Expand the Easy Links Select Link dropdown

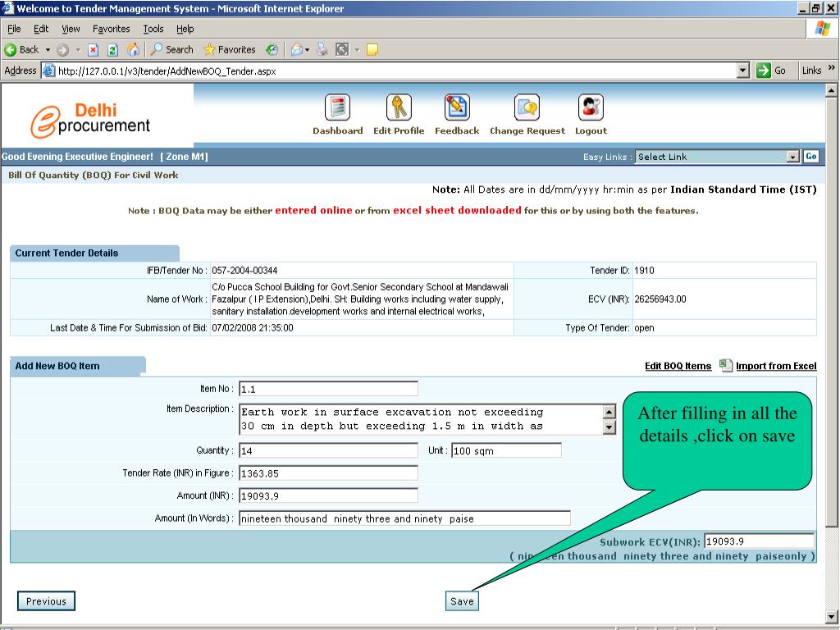793,157
